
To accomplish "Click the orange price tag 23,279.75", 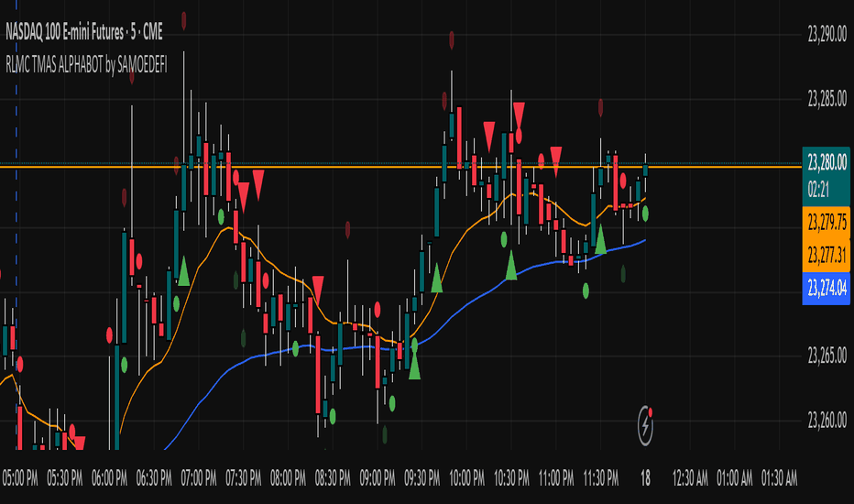I will [827, 222].
